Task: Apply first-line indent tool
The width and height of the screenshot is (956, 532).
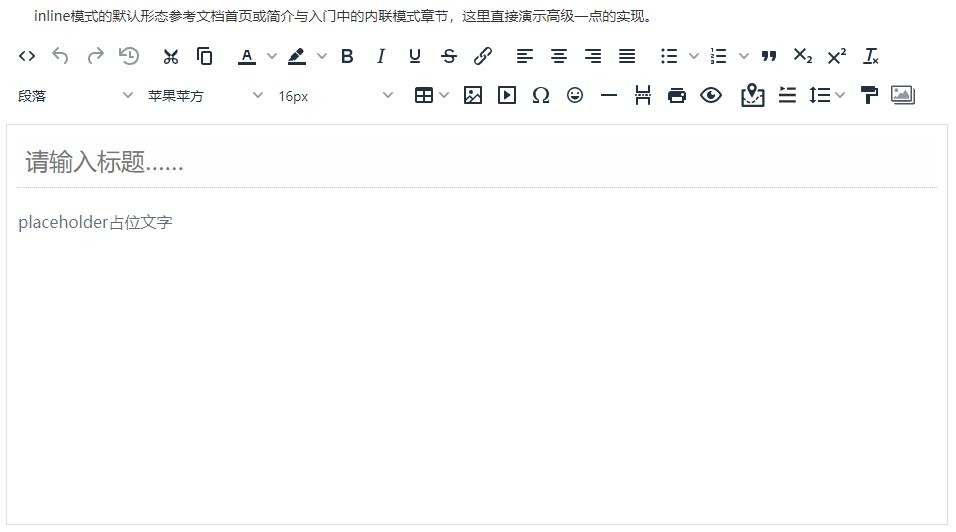Action: pyautogui.click(x=787, y=96)
